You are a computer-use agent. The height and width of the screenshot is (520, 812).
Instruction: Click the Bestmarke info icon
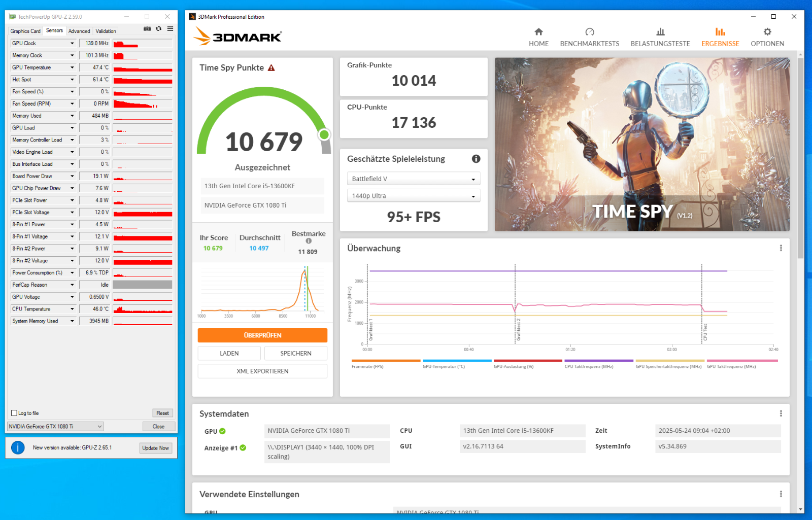pyautogui.click(x=309, y=241)
